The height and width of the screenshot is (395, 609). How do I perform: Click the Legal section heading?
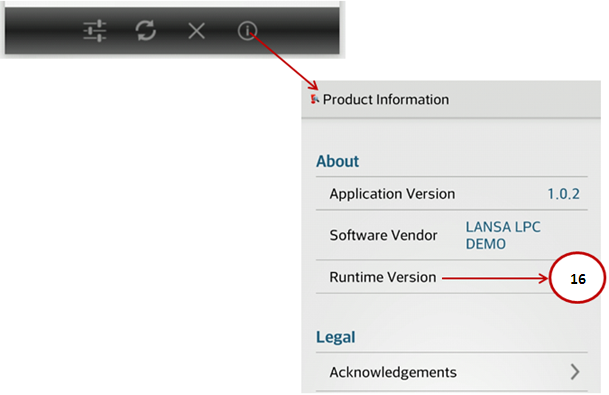[x=336, y=337]
